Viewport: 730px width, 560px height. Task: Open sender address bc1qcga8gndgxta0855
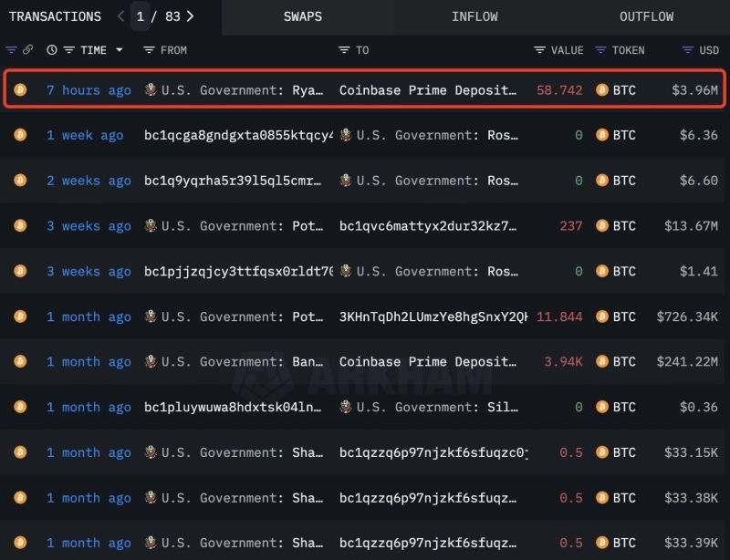pos(237,135)
